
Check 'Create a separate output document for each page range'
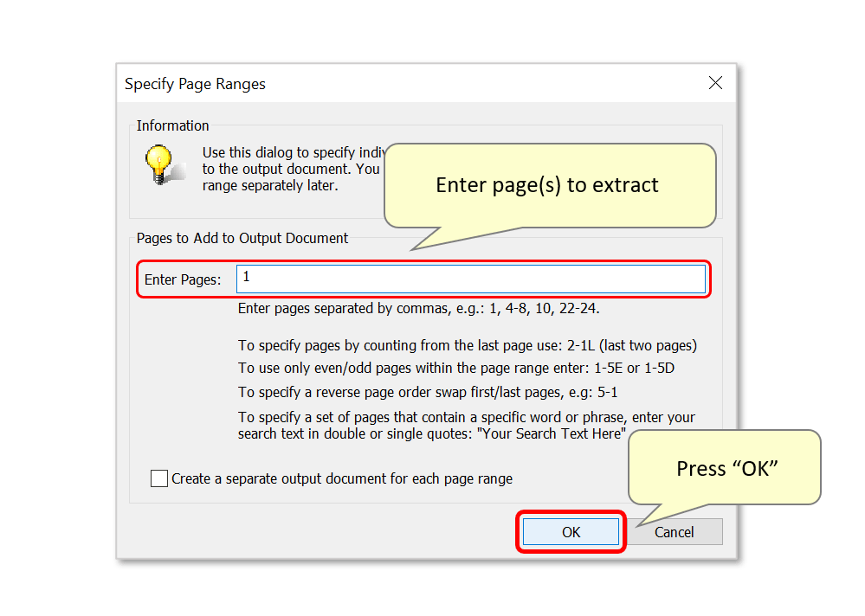click(x=158, y=478)
